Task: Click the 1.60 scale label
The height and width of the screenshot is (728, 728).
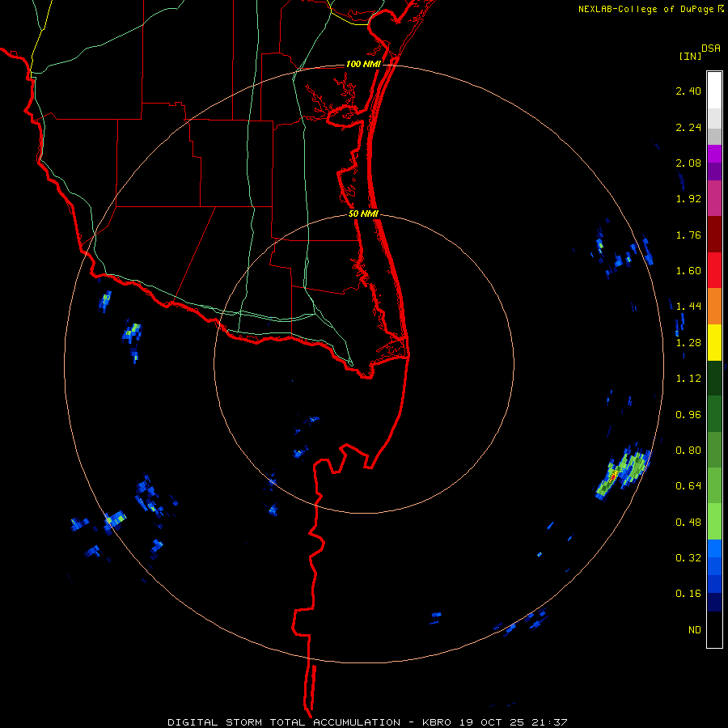Action: [x=688, y=271]
